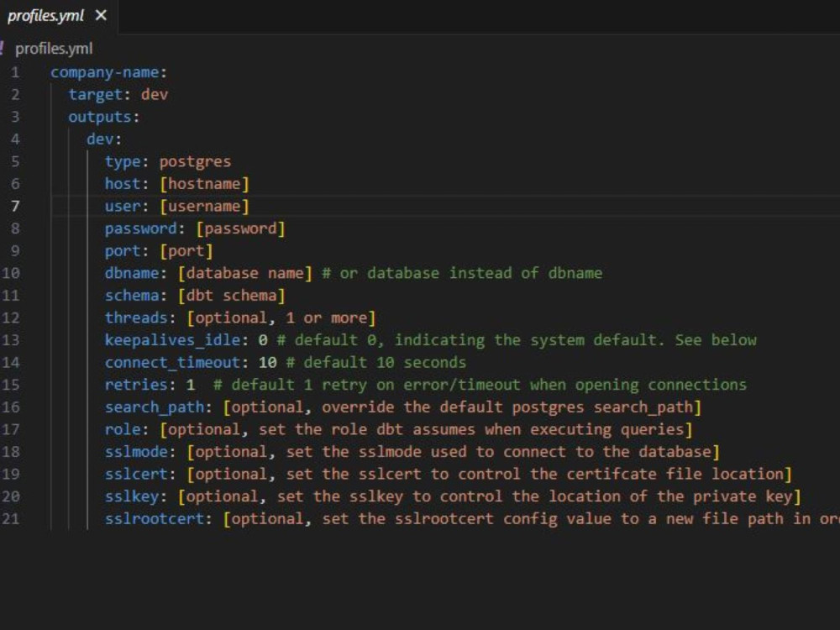Click the YAML file icon in breadcrumb
This screenshot has width=840, height=630.
(3, 48)
